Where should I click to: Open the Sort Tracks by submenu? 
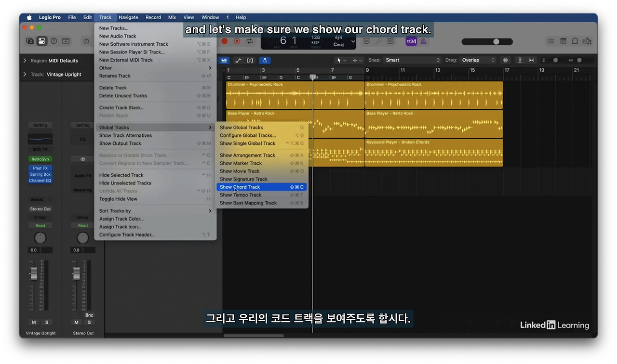click(x=155, y=211)
